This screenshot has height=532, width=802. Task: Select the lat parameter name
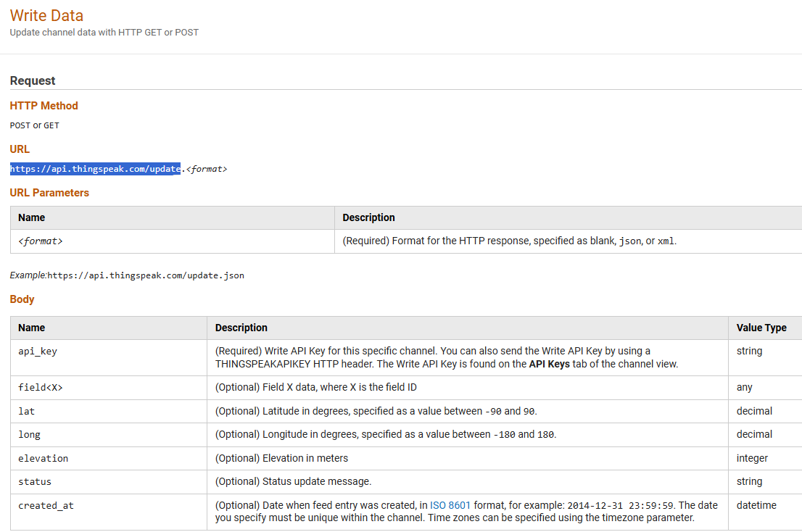tap(26, 411)
